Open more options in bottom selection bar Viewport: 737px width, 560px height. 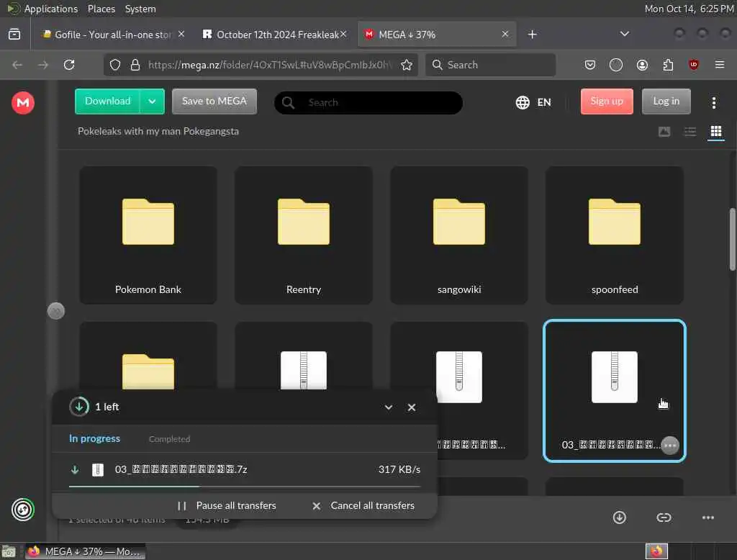(708, 518)
